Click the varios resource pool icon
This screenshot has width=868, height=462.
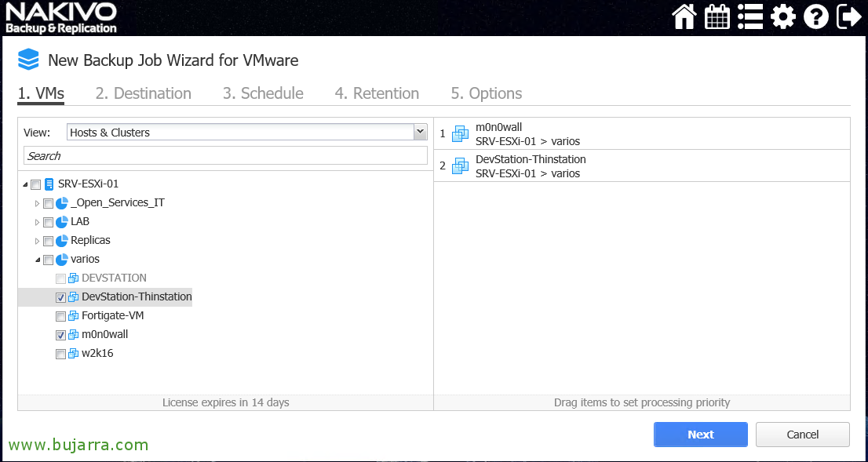click(61, 260)
